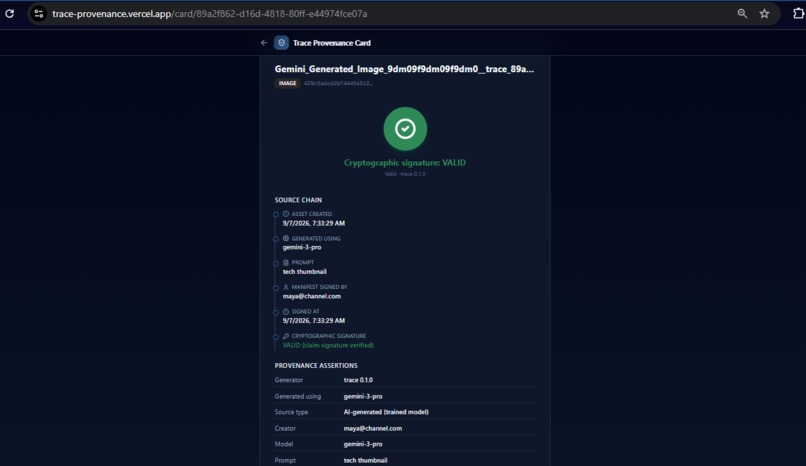Click the Gemini_Generated_Image file name title
This screenshot has height=466, width=806.
point(404,69)
